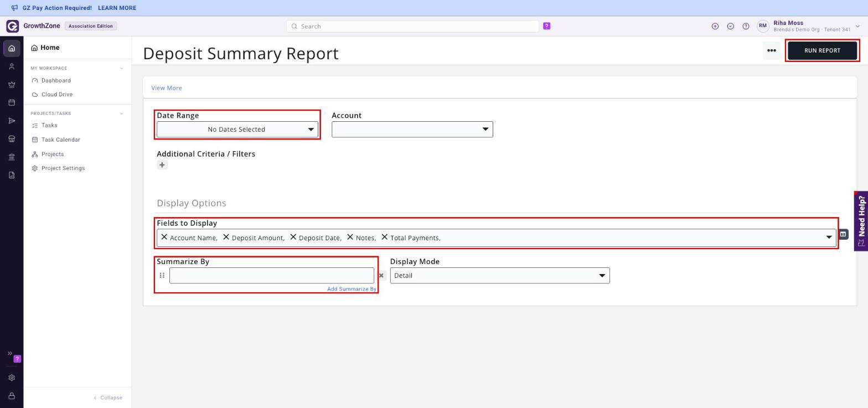The width and height of the screenshot is (868, 408).
Task: Open the bank building icon in the left rail
Action: coord(12,157)
